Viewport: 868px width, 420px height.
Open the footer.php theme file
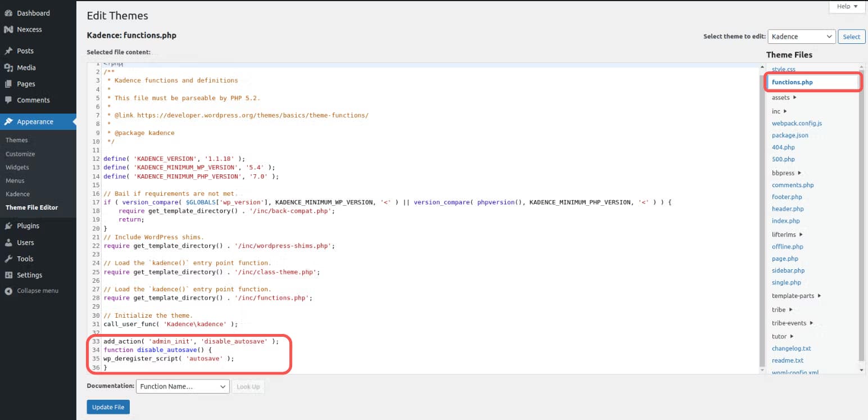787,196
